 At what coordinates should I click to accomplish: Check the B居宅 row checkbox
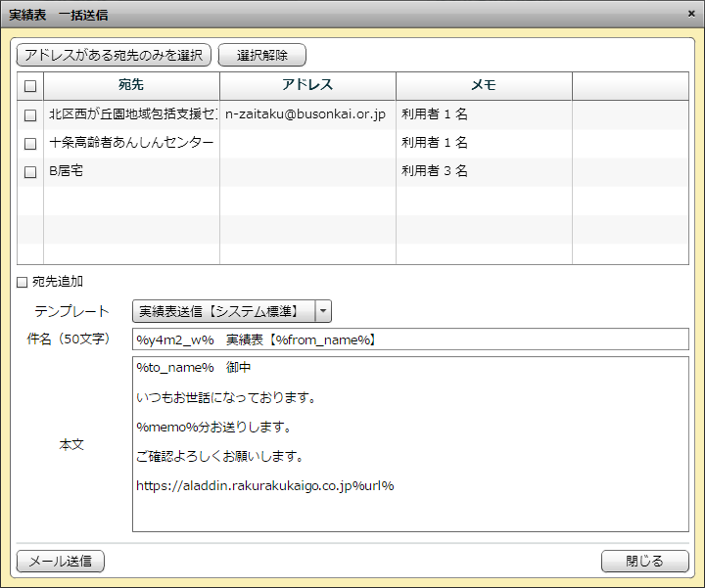pyautogui.click(x=30, y=171)
